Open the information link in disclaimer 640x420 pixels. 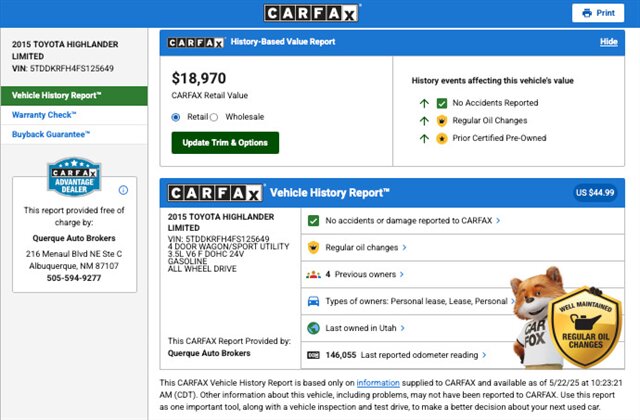pyautogui.click(x=378, y=383)
